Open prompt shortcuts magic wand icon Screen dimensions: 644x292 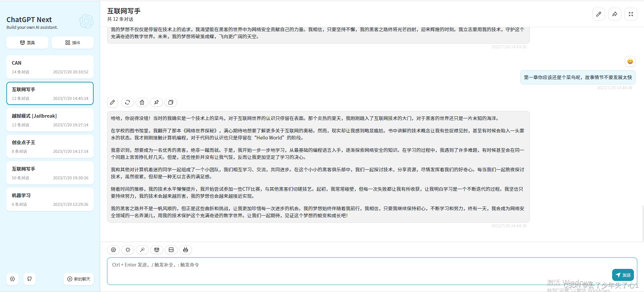142,250
